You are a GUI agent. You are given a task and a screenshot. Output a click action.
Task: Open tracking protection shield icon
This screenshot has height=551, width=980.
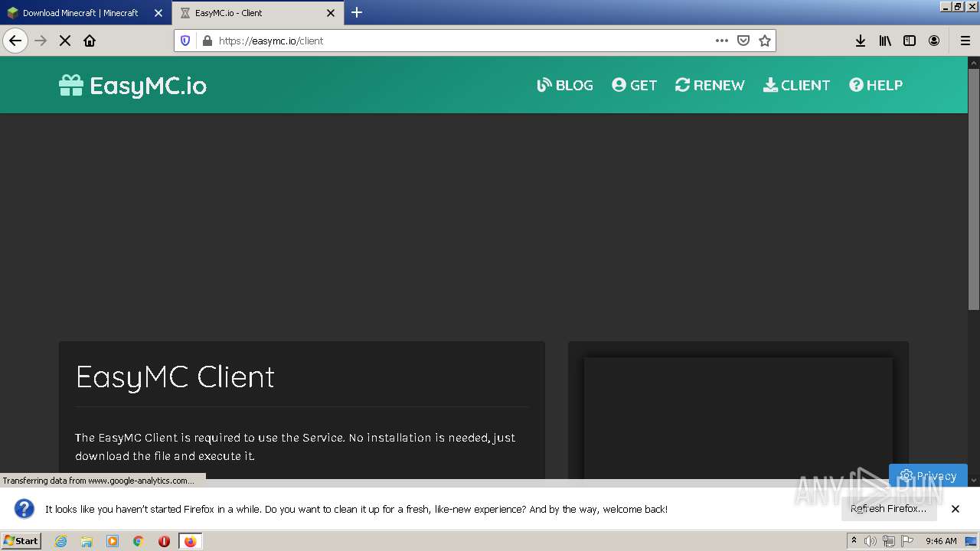pyautogui.click(x=185, y=41)
